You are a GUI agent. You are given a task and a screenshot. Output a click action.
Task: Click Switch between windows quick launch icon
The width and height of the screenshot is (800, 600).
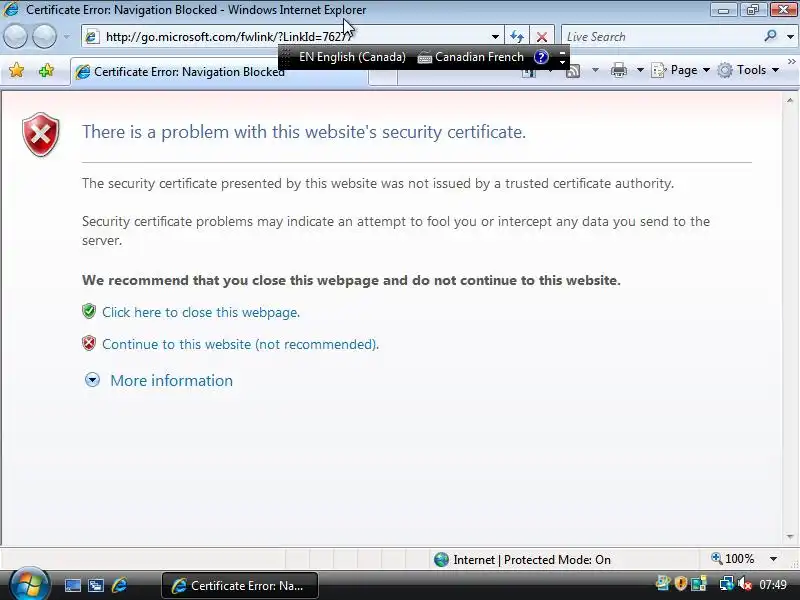tap(96, 585)
